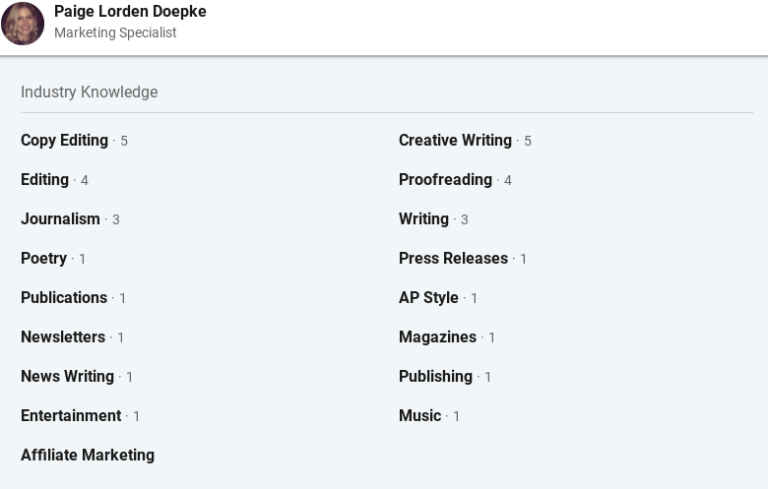Click Paige Lorden Doepke's profile photo

[x=23, y=23]
